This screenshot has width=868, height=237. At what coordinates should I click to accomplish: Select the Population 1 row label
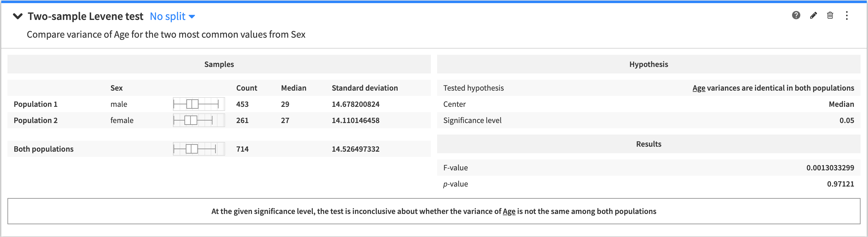point(36,104)
